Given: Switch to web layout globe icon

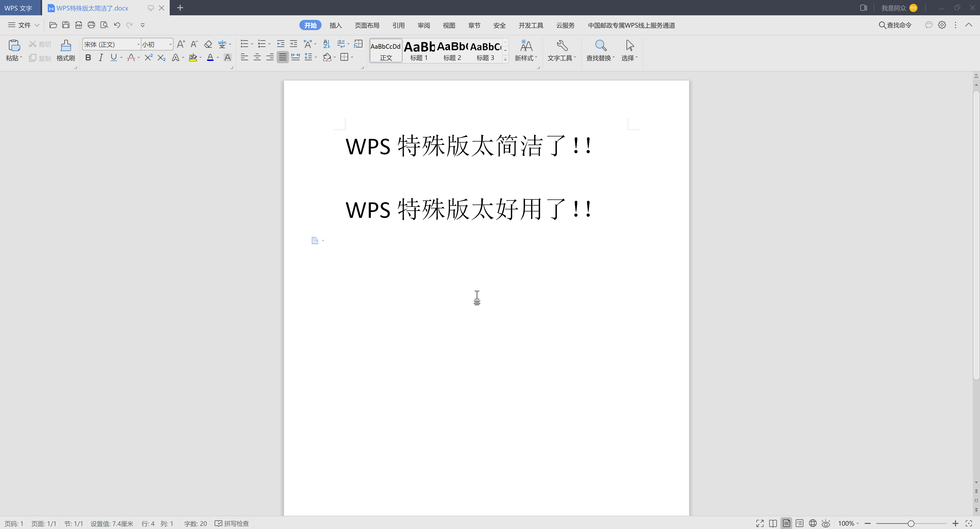Looking at the screenshot, I should click(x=813, y=523).
